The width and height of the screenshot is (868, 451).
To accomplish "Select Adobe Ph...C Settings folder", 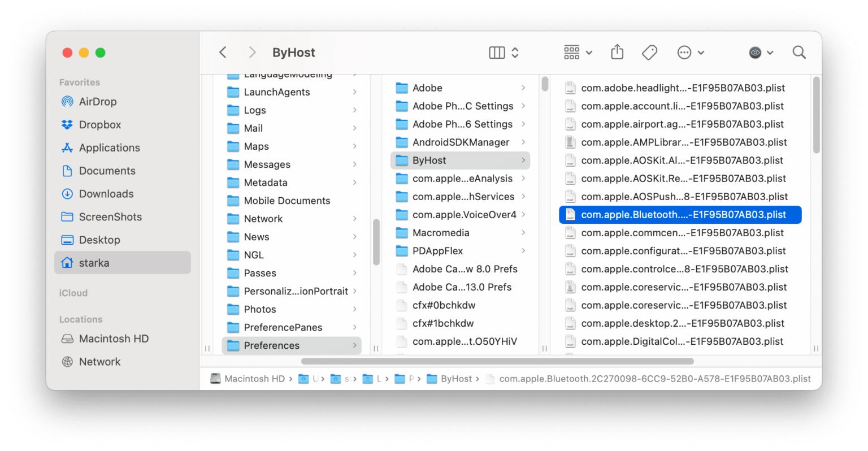I will 461,106.
